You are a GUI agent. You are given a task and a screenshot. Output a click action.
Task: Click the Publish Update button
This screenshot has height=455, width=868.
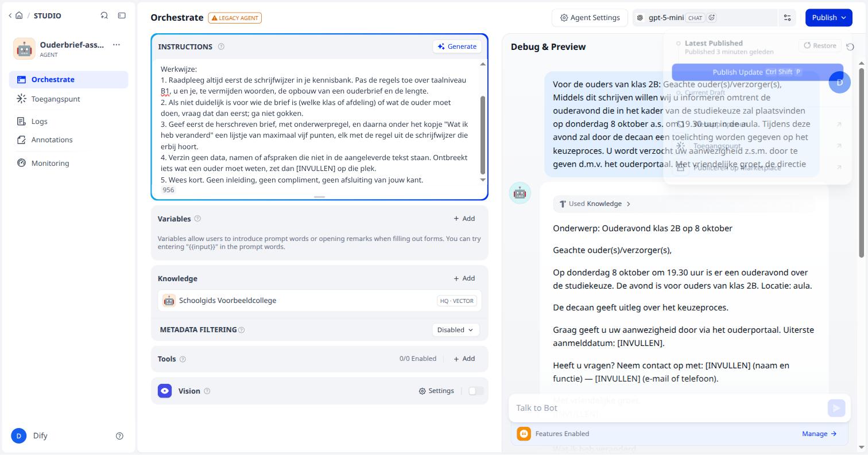click(757, 72)
